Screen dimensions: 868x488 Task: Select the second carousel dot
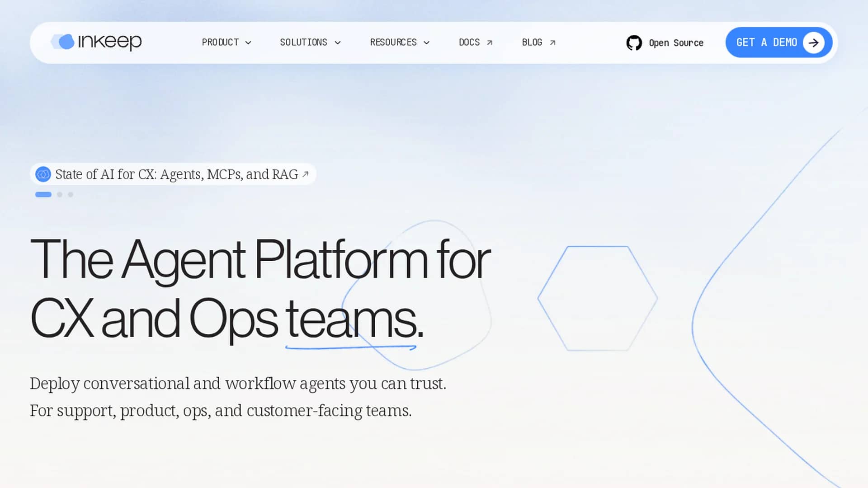pyautogui.click(x=60, y=194)
